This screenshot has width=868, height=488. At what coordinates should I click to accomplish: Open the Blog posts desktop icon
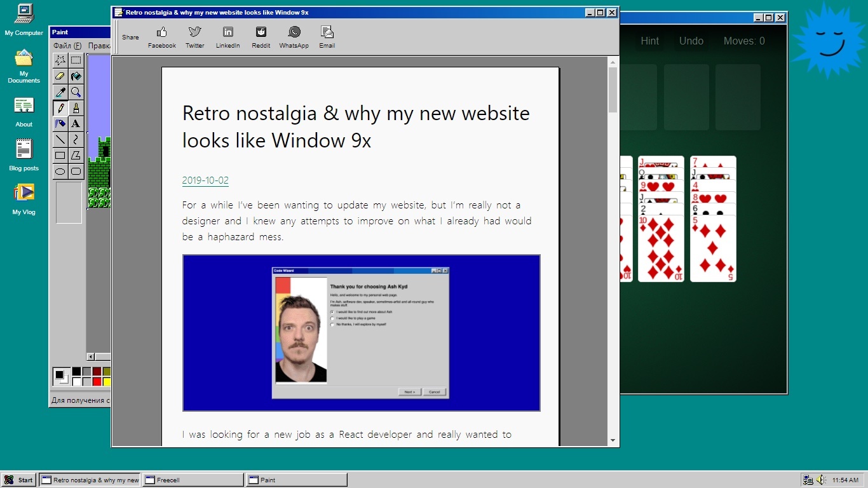pyautogui.click(x=24, y=154)
